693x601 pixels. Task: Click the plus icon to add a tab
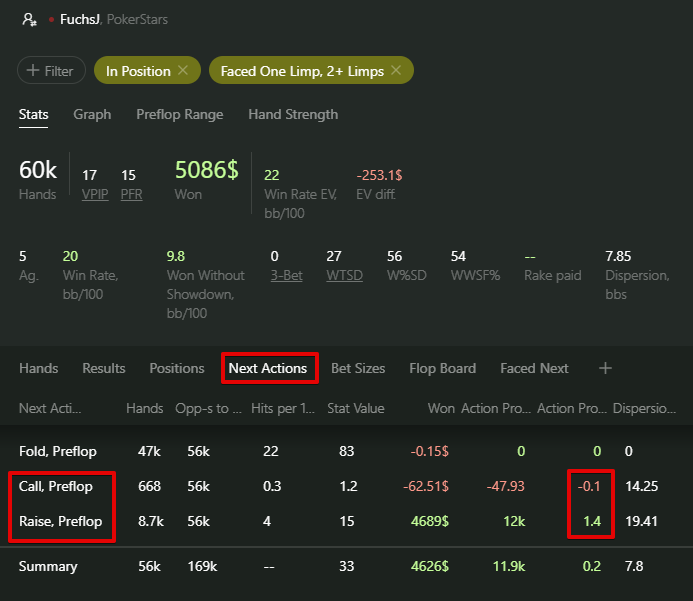(x=605, y=368)
